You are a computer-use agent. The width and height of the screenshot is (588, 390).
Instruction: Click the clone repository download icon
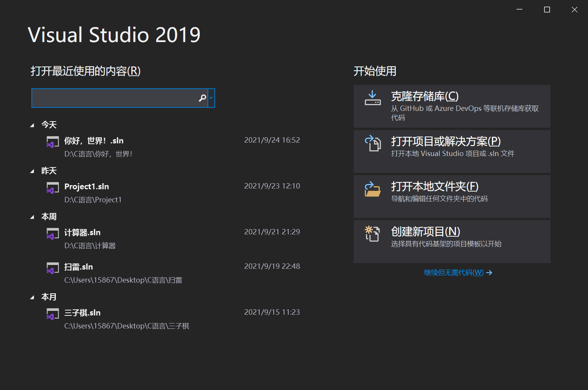pyautogui.click(x=372, y=98)
